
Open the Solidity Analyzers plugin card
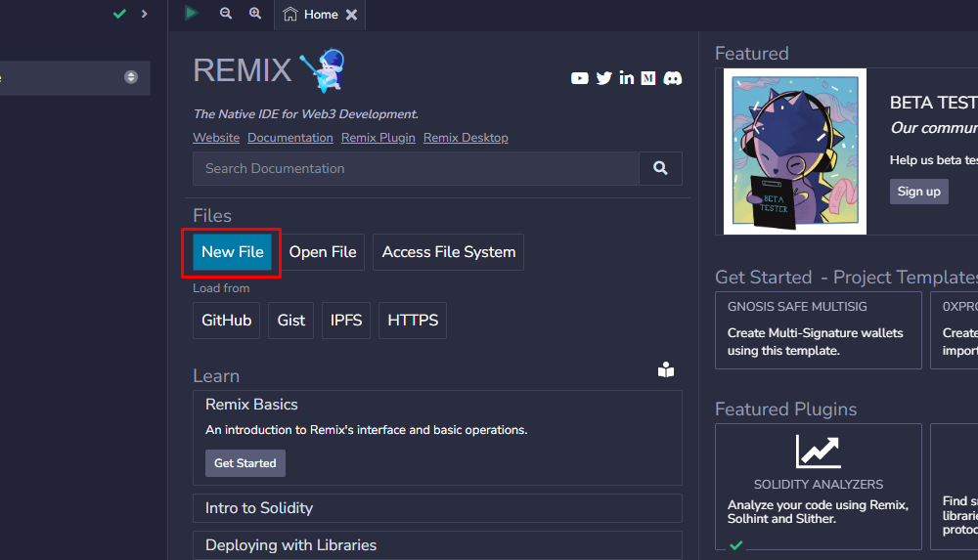pyautogui.click(x=819, y=487)
